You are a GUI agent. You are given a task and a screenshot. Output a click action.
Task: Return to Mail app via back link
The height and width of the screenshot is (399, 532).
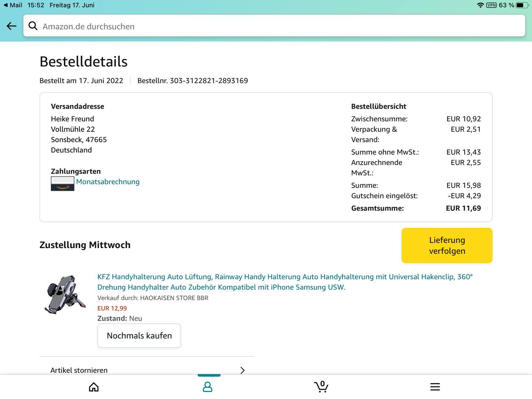click(x=13, y=5)
